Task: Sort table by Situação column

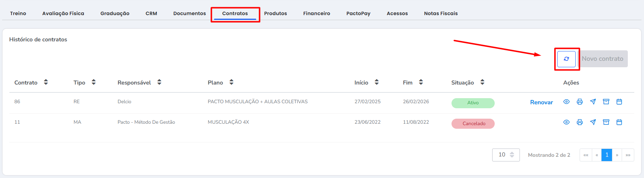Action: (x=482, y=82)
